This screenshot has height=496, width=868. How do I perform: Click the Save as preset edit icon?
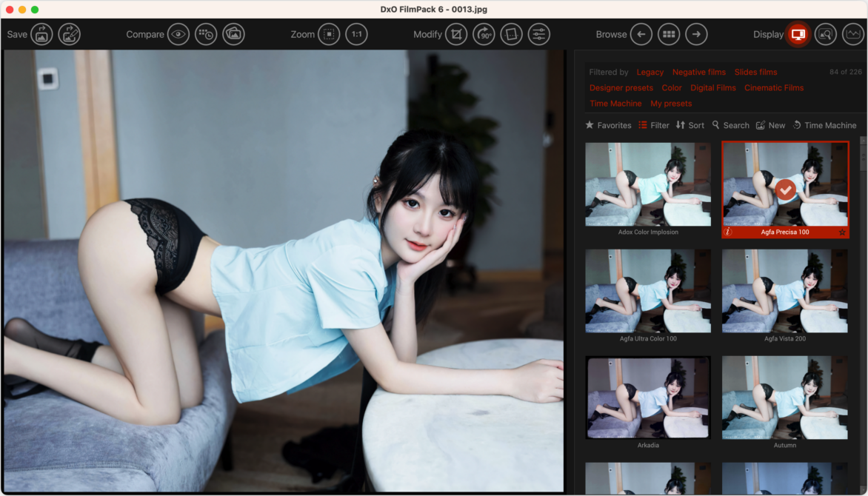coord(69,34)
